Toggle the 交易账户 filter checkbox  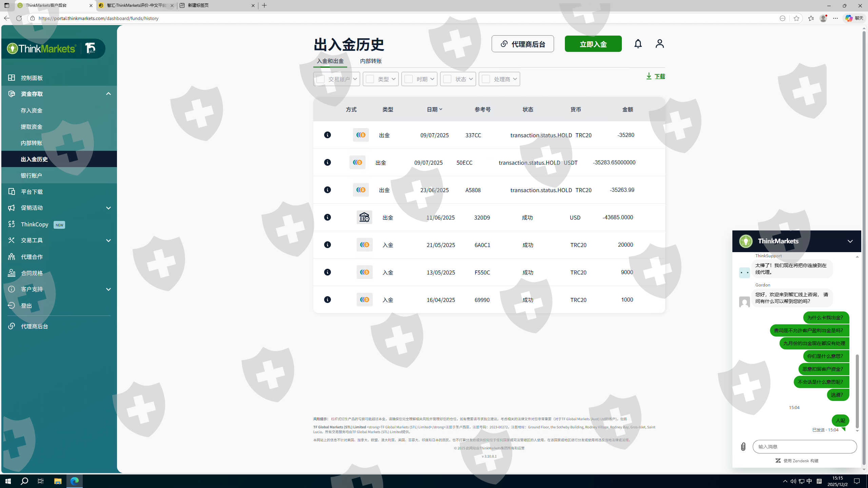point(320,79)
